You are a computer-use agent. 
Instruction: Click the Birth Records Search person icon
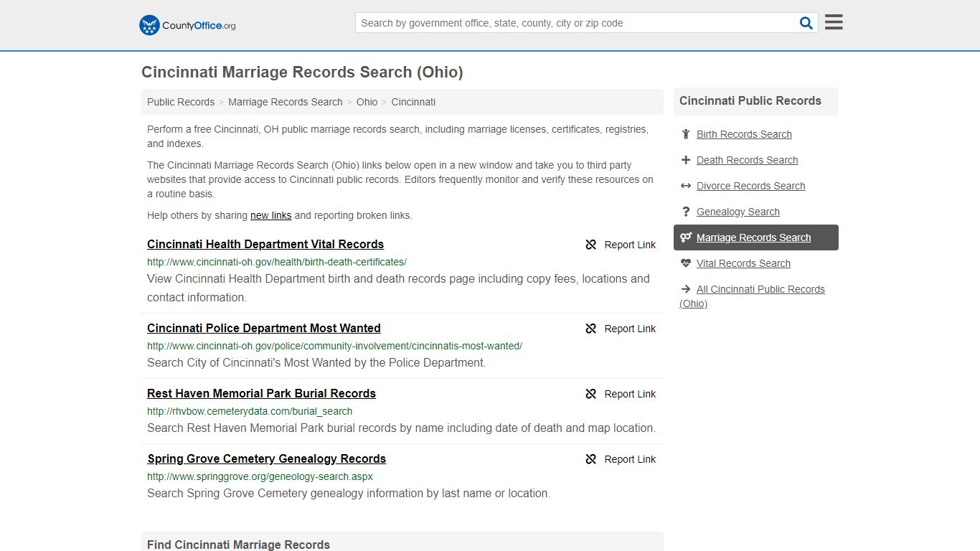pyautogui.click(x=686, y=134)
